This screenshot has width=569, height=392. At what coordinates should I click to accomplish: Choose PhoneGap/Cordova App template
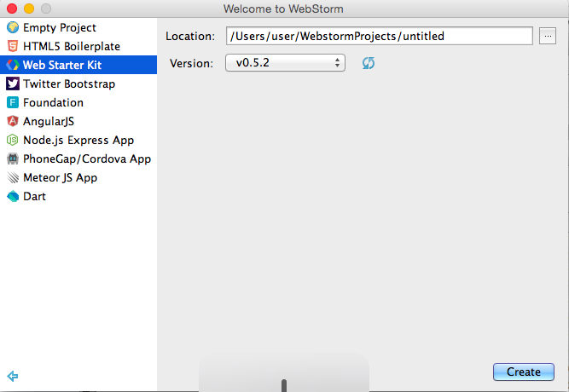point(78,159)
